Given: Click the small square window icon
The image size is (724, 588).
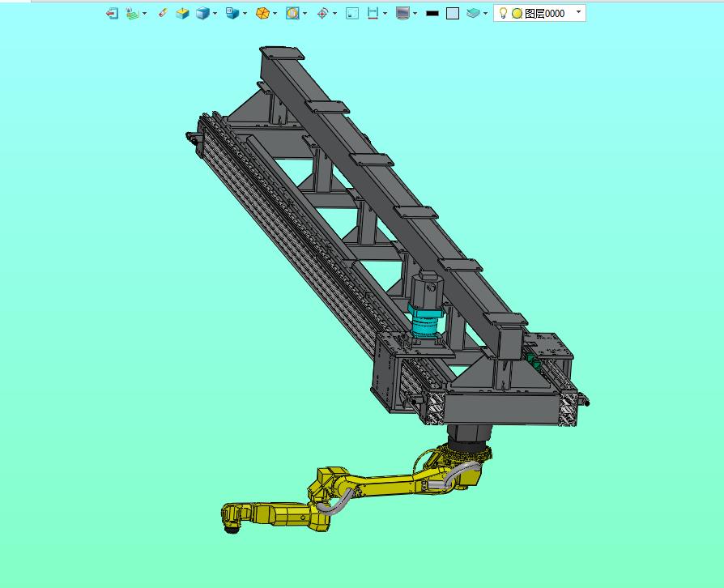Looking at the screenshot, I should [352, 14].
